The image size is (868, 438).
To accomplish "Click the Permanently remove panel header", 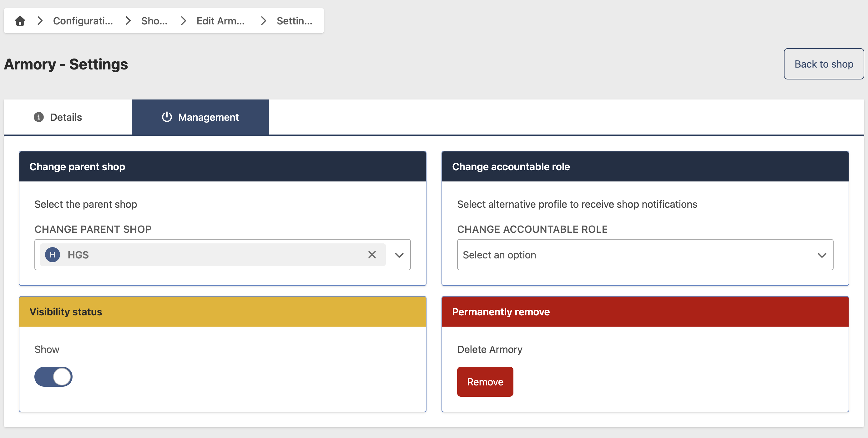I will (x=645, y=312).
